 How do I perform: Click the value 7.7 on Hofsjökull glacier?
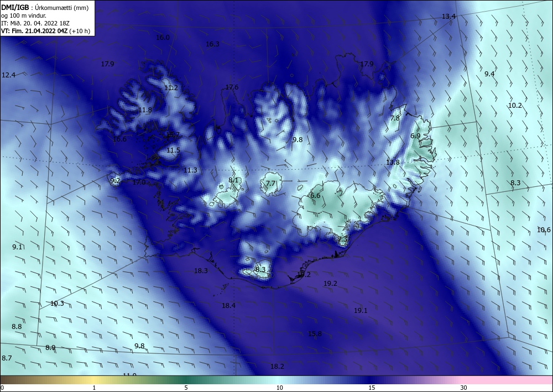point(270,184)
